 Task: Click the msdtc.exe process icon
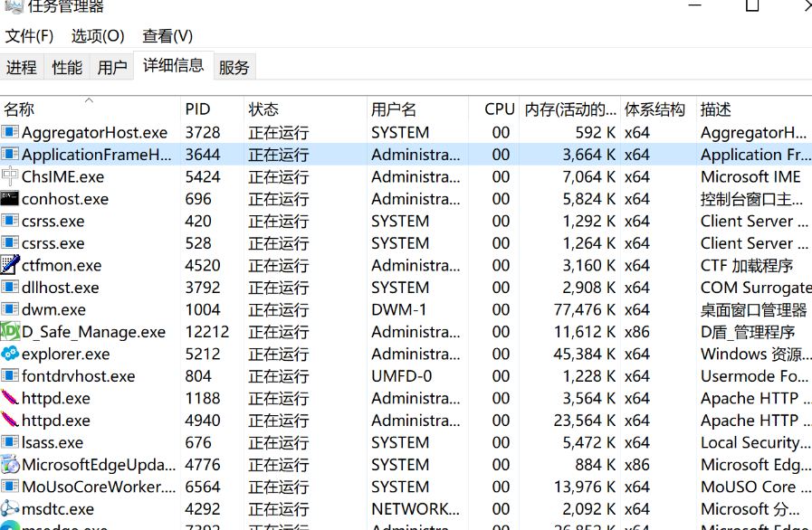coord(10,509)
